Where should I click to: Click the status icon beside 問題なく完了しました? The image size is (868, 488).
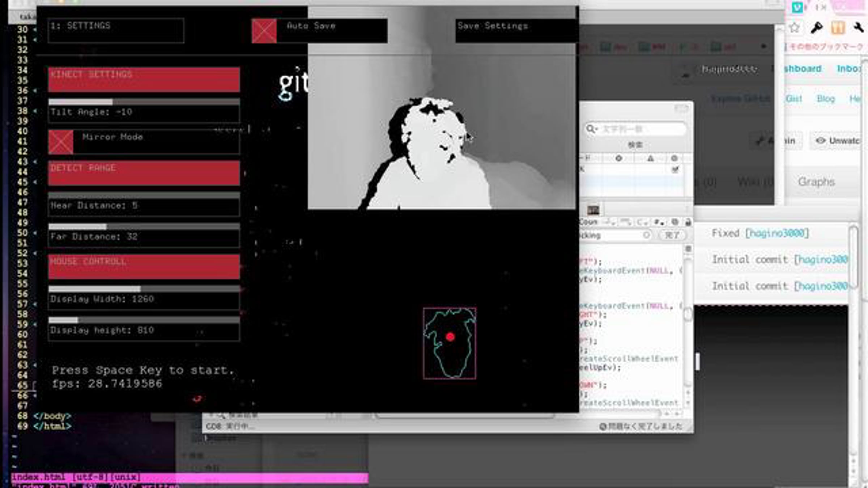tap(603, 427)
